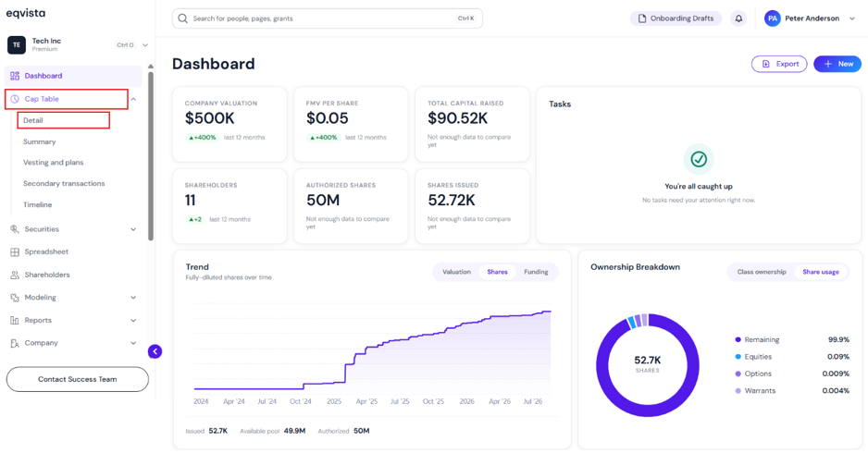Expand the Modeling menu chevron
Image resolution: width=868 pixels, height=453 pixels.
click(133, 298)
